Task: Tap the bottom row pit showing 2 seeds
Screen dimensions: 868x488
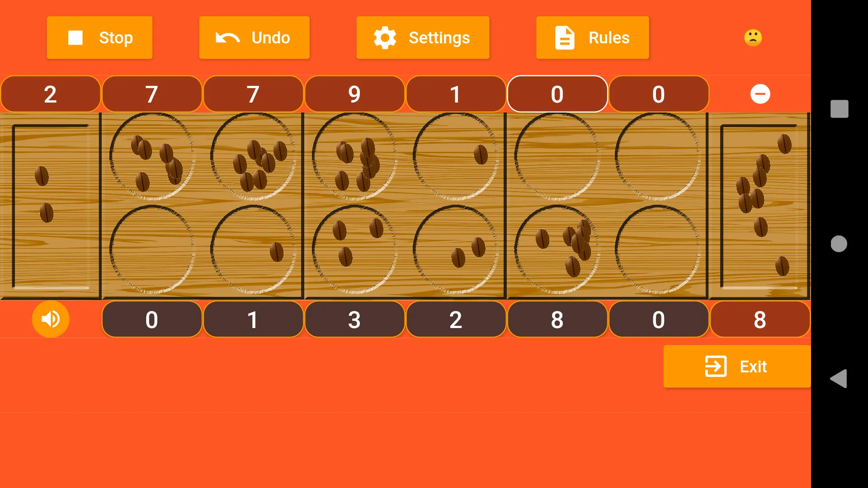Action: coord(456,250)
